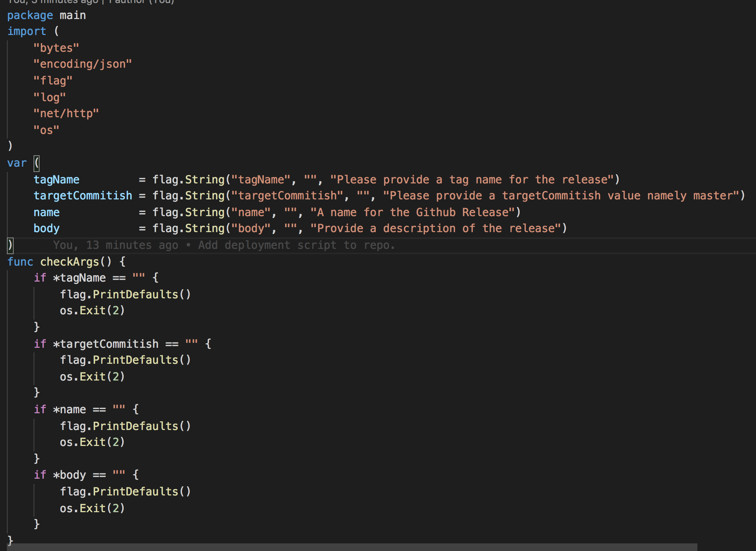Click the opening parenthesis after var
The height and width of the screenshot is (551, 756).
[x=37, y=163]
